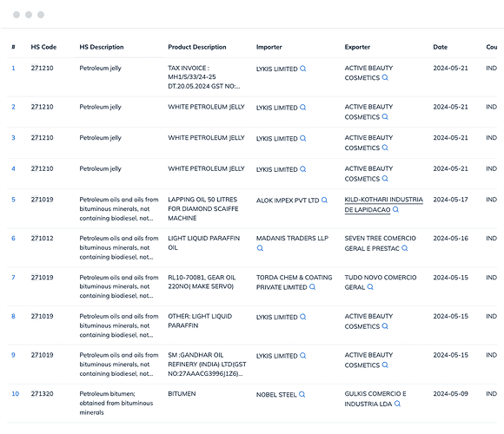Click RL10-70081, GEAR OIL product description

point(202,282)
